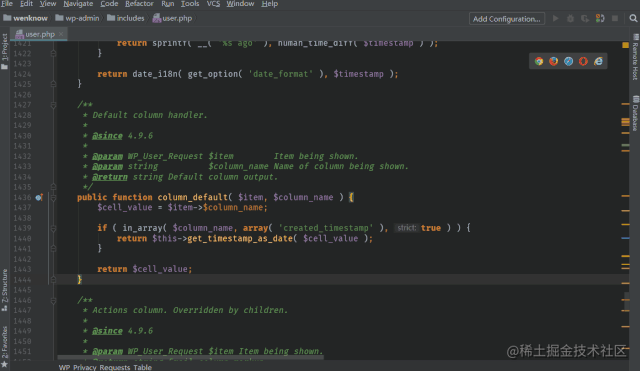Screen dimensions: 640x371
Task: Open the Chrome browser preview icon
Action: click(539, 61)
